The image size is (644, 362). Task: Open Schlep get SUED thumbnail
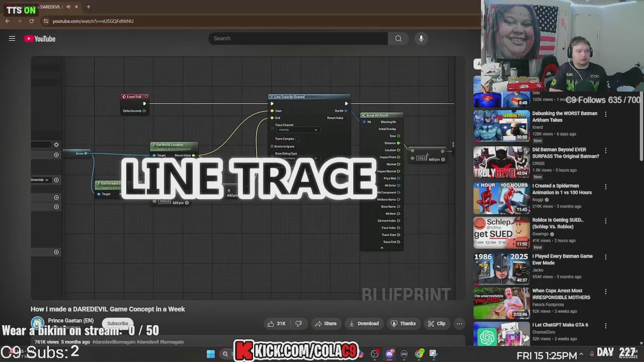click(x=502, y=232)
